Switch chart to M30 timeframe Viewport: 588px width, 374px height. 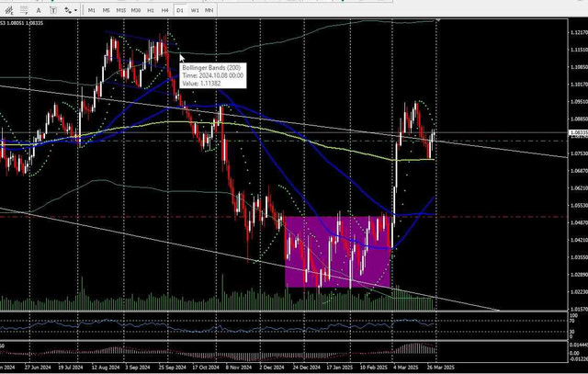click(136, 10)
